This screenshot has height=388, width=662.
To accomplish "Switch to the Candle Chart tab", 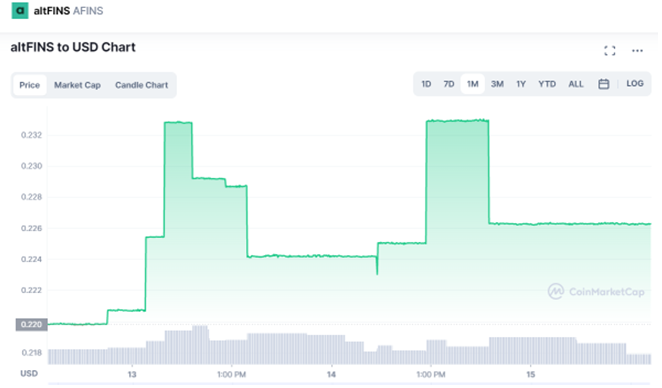I will pyautogui.click(x=141, y=85).
